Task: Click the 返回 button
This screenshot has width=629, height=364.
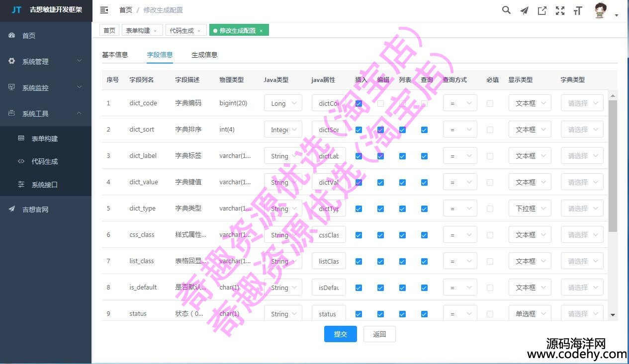Action: [x=379, y=334]
